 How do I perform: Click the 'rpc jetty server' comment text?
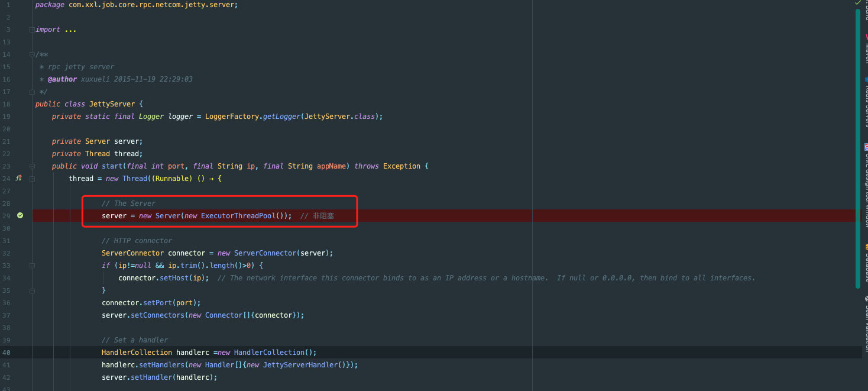point(81,67)
